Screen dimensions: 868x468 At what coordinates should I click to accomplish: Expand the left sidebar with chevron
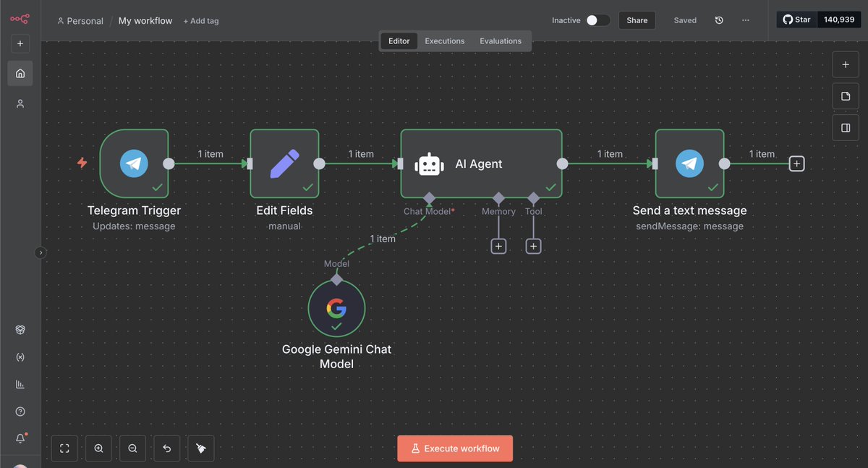click(41, 252)
